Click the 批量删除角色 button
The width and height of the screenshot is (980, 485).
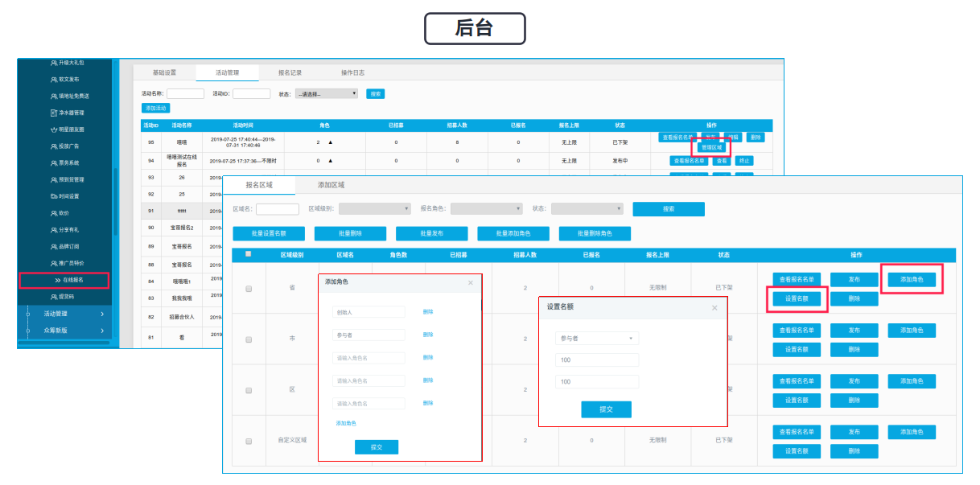(595, 234)
